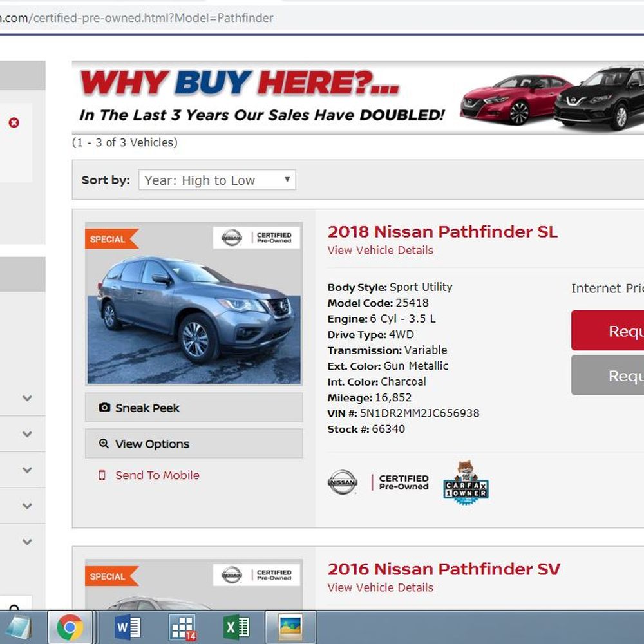Click the SPECIAL badge on the 2016 Pathfinder photo
Image resolution: width=644 pixels, height=644 pixels.
pos(111,576)
